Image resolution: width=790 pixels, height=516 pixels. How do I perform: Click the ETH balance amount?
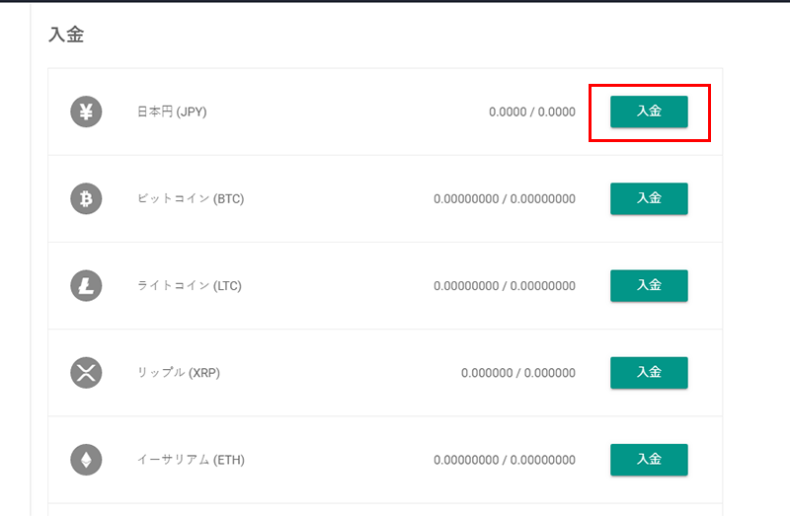click(504, 460)
